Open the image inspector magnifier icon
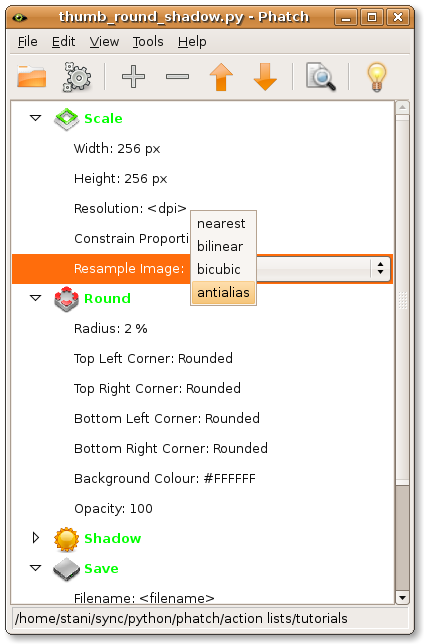 321,76
